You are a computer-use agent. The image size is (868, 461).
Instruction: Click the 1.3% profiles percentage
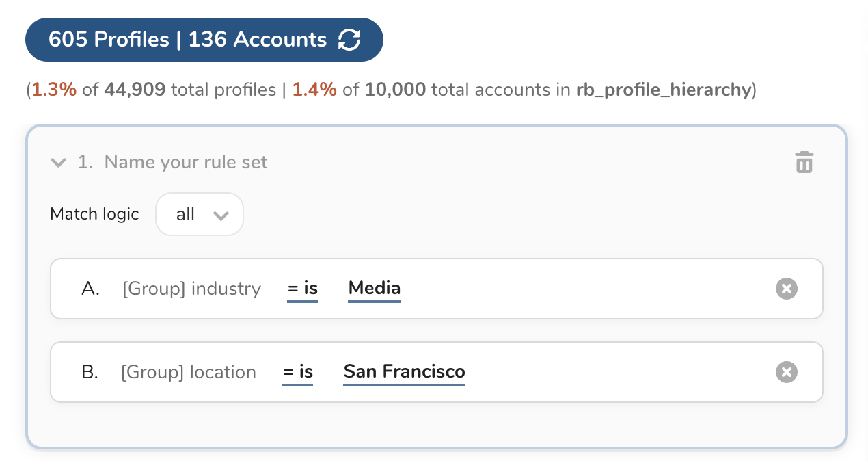54,90
